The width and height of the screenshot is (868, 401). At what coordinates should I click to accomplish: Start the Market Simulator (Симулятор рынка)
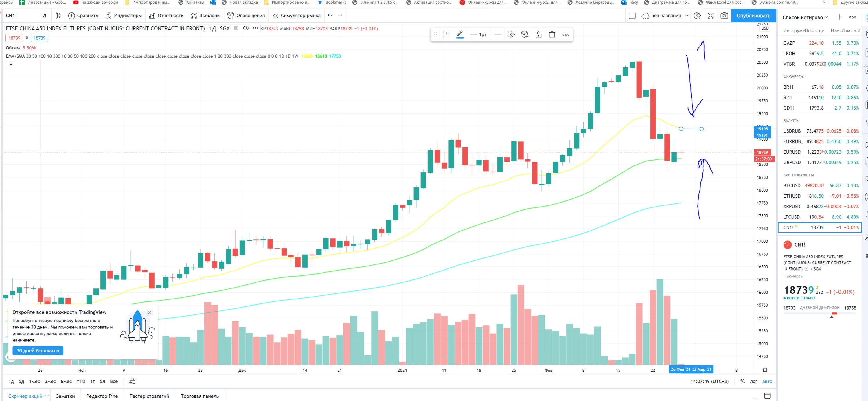click(297, 16)
